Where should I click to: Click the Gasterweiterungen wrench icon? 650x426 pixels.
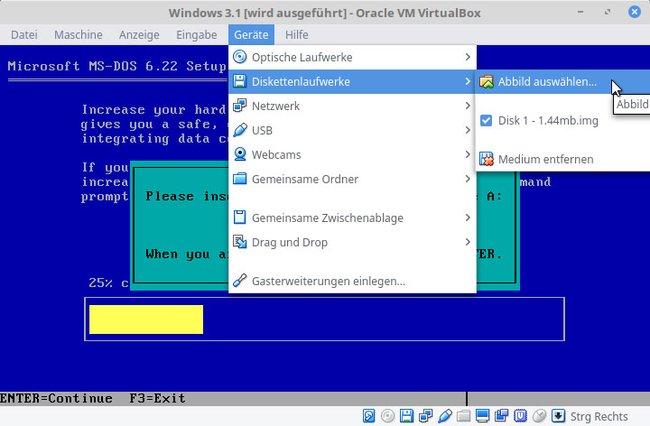click(240, 281)
